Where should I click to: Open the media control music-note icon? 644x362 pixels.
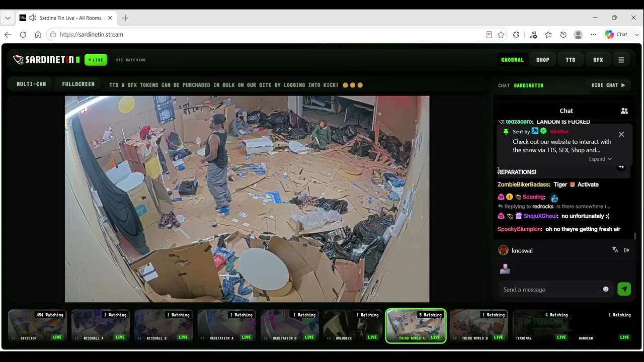533,35
